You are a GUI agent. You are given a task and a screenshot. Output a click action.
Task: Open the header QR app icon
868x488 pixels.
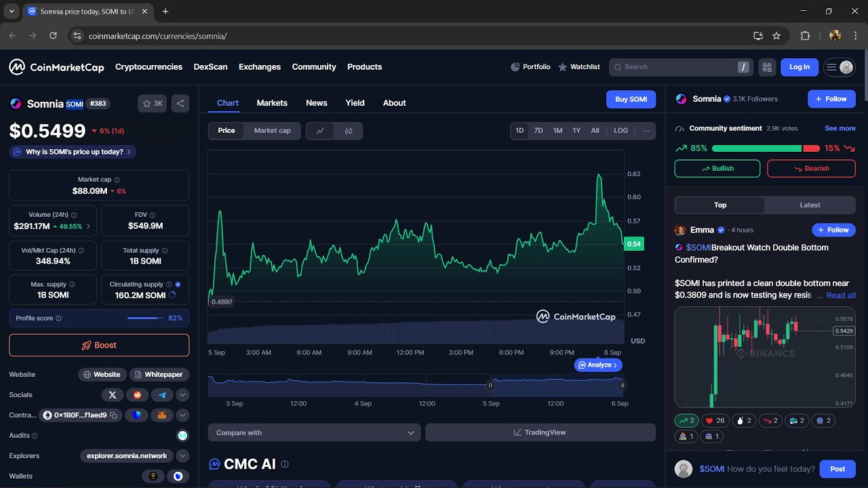[767, 67]
